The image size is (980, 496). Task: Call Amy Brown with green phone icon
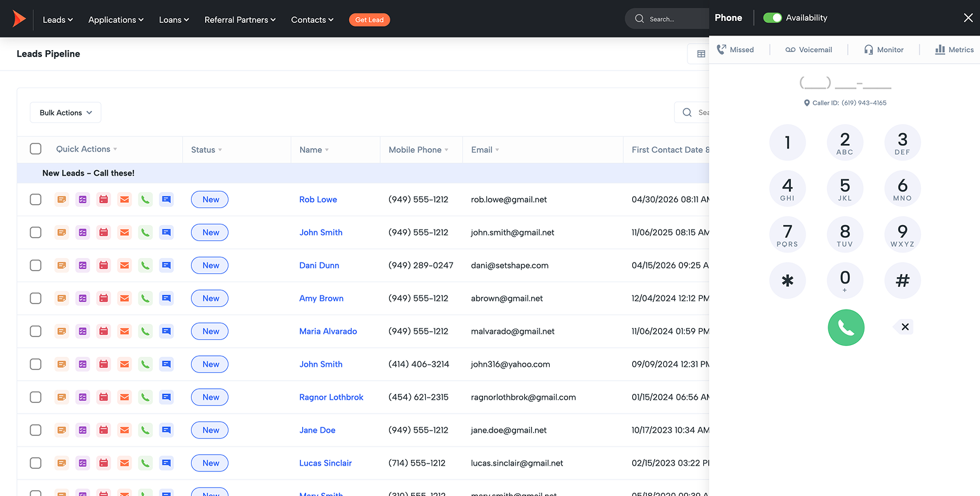click(x=145, y=298)
